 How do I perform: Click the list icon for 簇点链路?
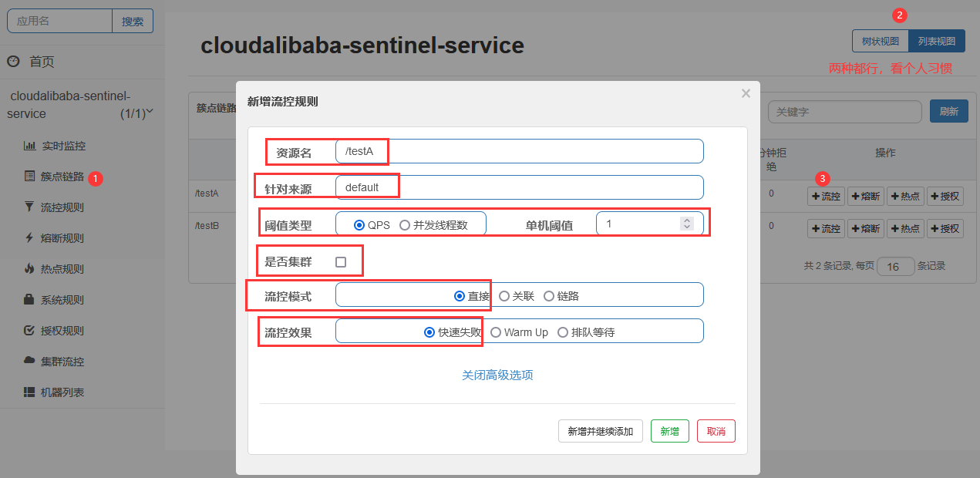[29, 177]
